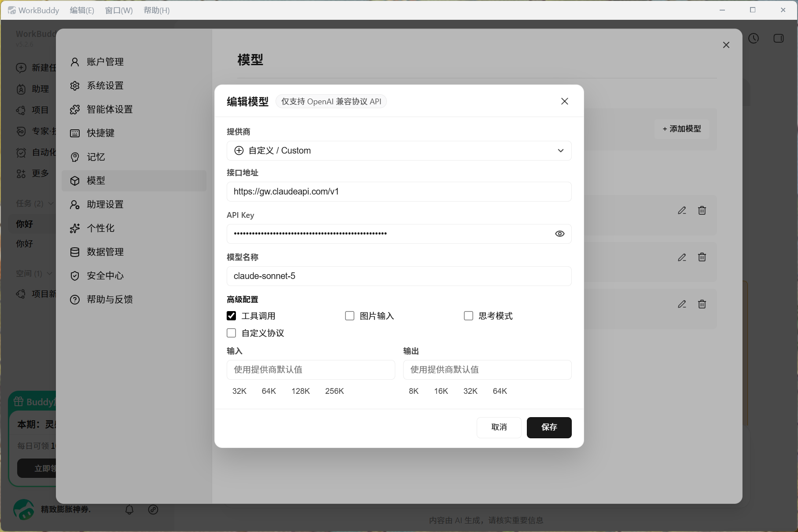Toggle the side panel icon at top right
Viewport: 798px width, 532px height.
[779, 38]
